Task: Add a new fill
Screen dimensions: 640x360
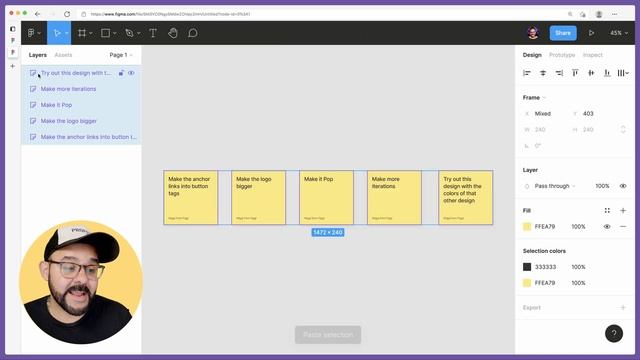Action: pos(623,211)
